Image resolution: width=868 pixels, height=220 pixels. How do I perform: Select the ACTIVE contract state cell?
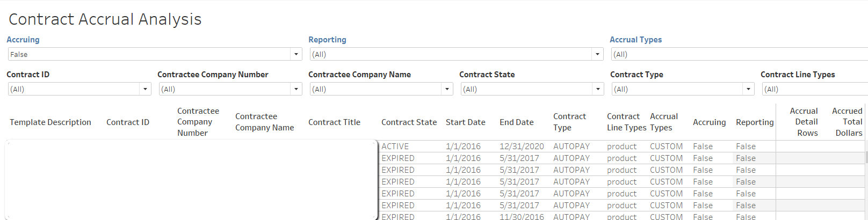coord(395,146)
